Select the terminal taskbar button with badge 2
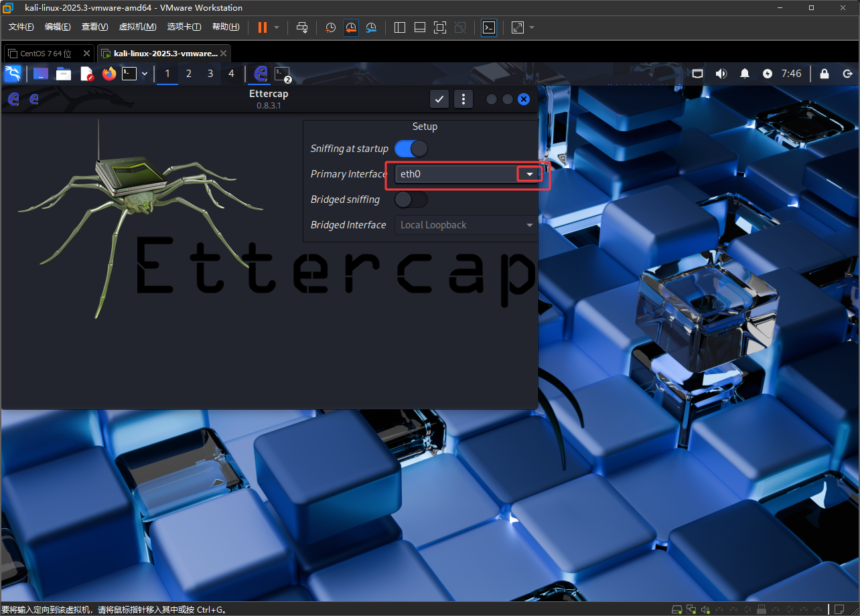Viewport: 860px width, 616px height. click(283, 74)
